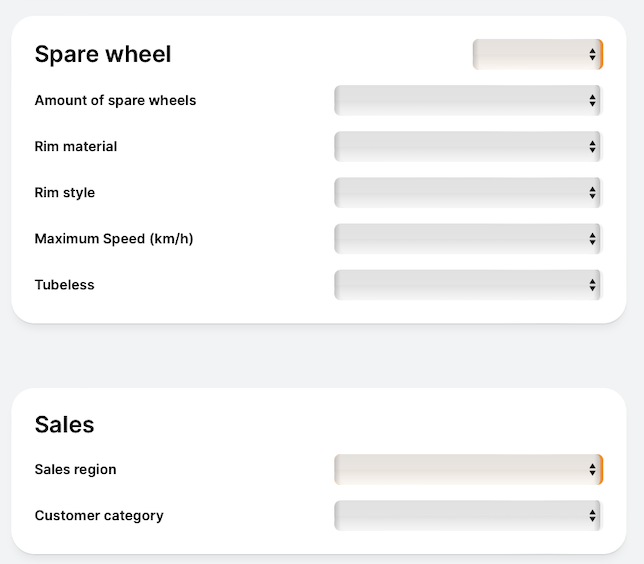644x564 pixels.
Task: Click the up-down arrows on Tubeless select
Action: [592, 285]
